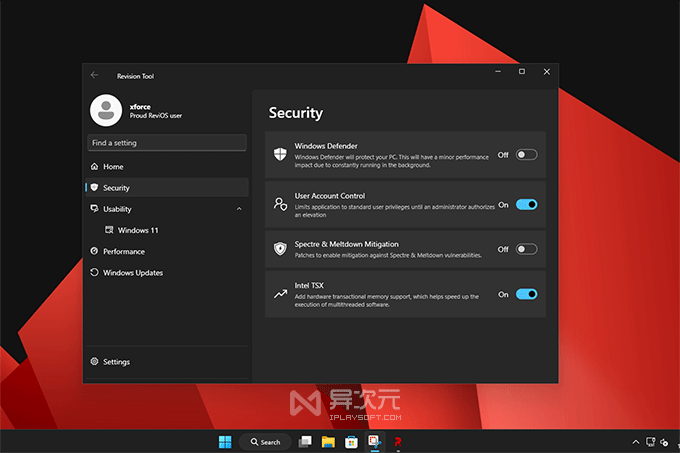The width and height of the screenshot is (680, 453).
Task: Open Microsoft Store from the taskbar
Action: pyautogui.click(x=351, y=441)
